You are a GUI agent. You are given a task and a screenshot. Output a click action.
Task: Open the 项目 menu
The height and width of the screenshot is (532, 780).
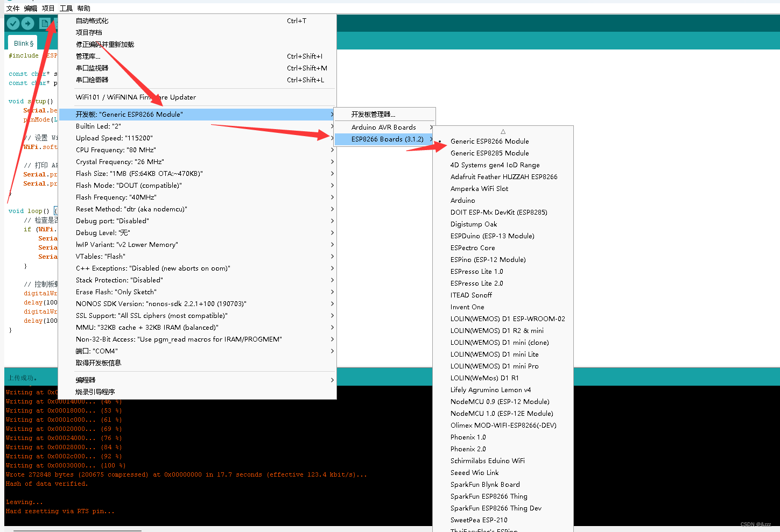click(48, 8)
